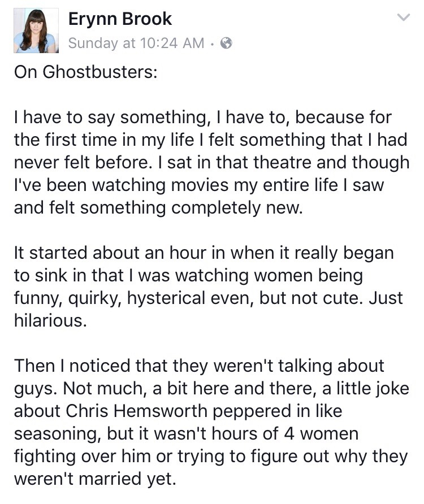Open Erynn Brook's profile picture
Image resolution: width=424 pixels, height=504 pixels.
(36, 31)
